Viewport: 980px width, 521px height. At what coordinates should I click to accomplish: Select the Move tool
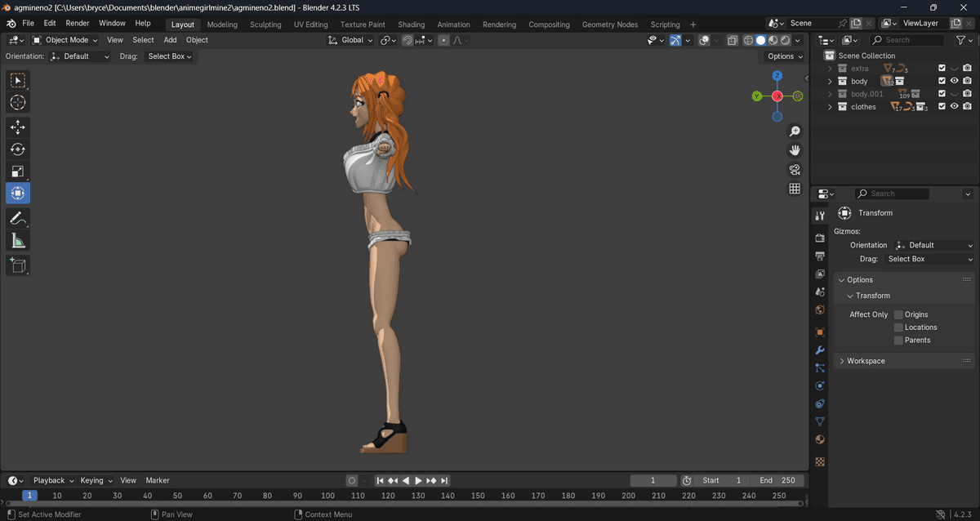[18, 127]
